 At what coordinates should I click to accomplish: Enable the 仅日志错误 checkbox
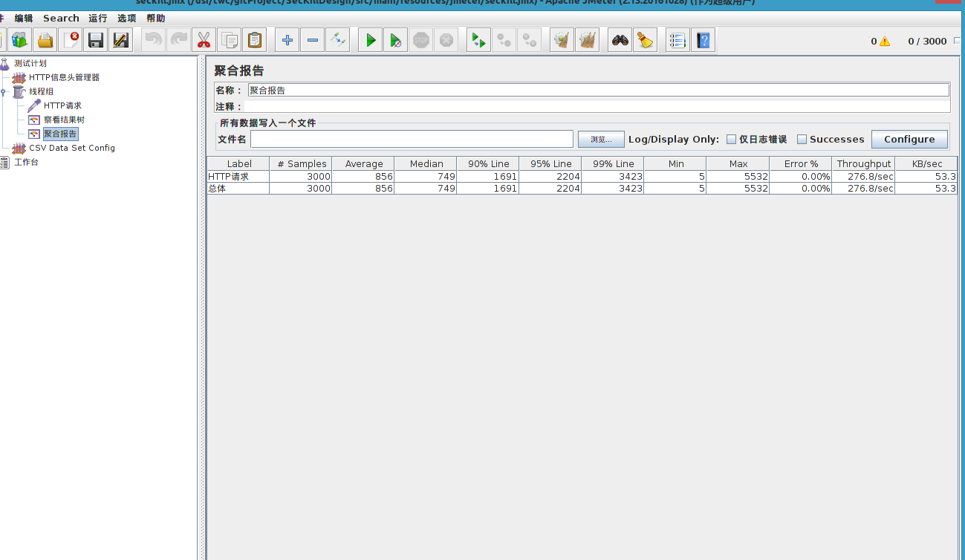coord(731,139)
